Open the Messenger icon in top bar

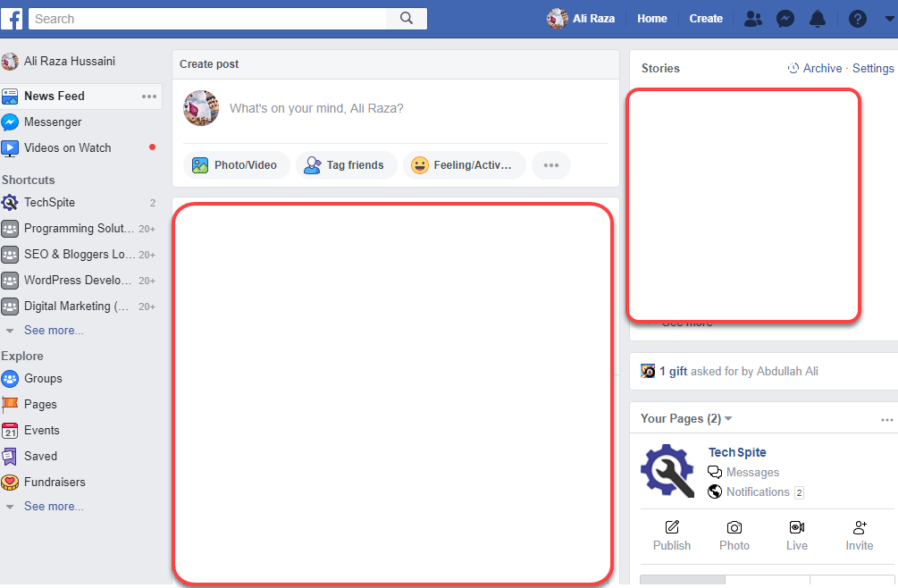click(785, 19)
